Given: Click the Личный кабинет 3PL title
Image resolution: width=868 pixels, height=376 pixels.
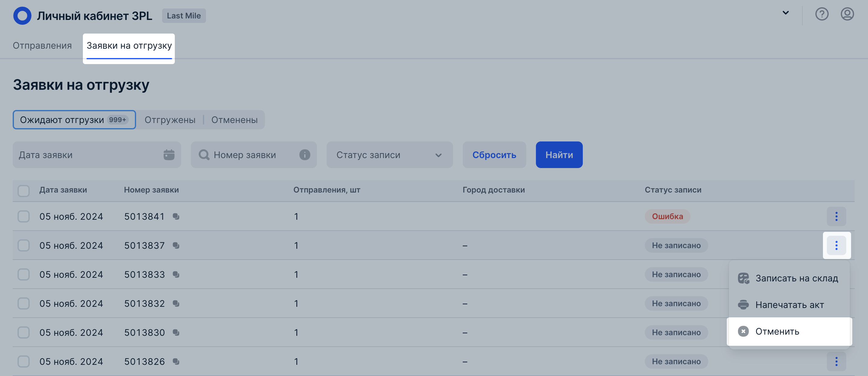Looking at the screenshot, I should tap(94, 16).
